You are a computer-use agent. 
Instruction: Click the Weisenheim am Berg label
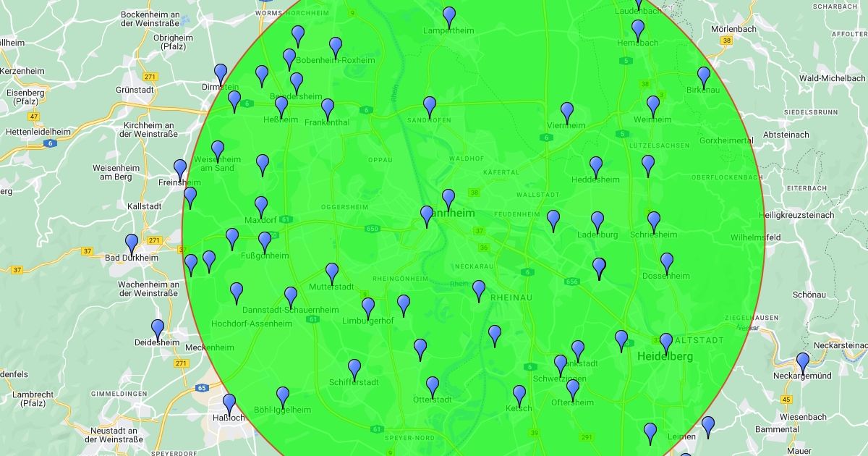(x=114, y=172)
